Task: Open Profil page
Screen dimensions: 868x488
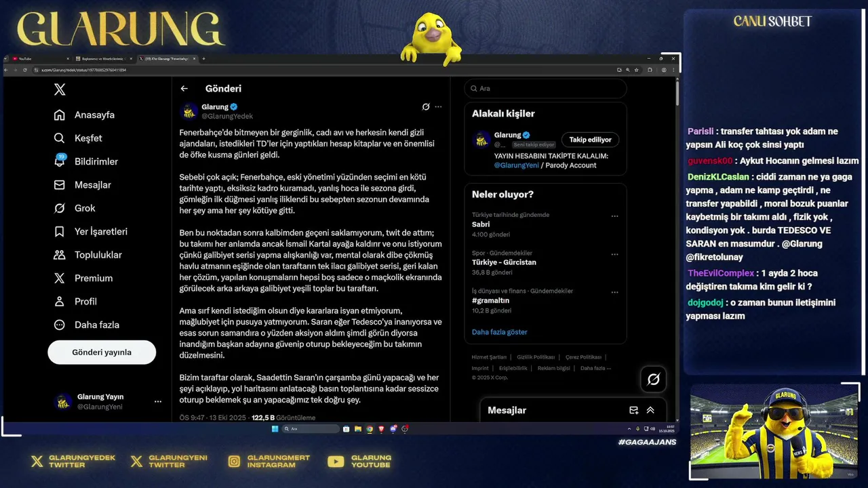Action: (75, 302)
